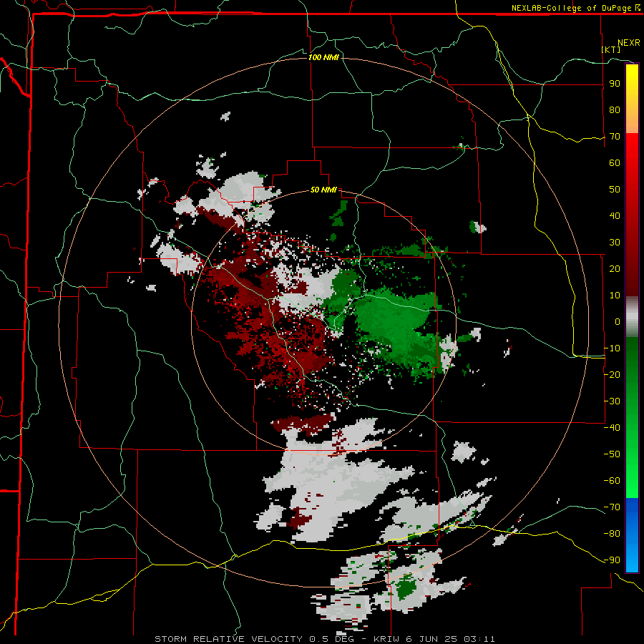The image size is (644, 644).
Task: Click the -70 value on the velocity scale
Action: coord(612,507)
